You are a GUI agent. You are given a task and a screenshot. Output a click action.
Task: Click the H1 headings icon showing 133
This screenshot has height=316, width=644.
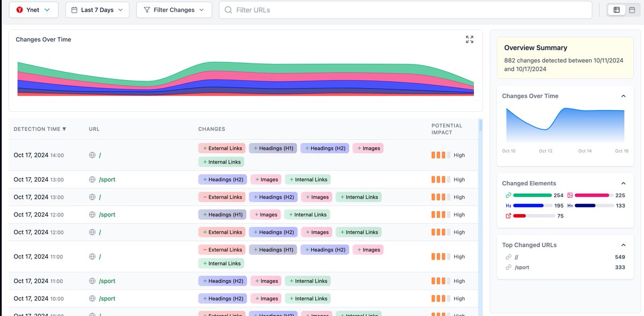570,205
